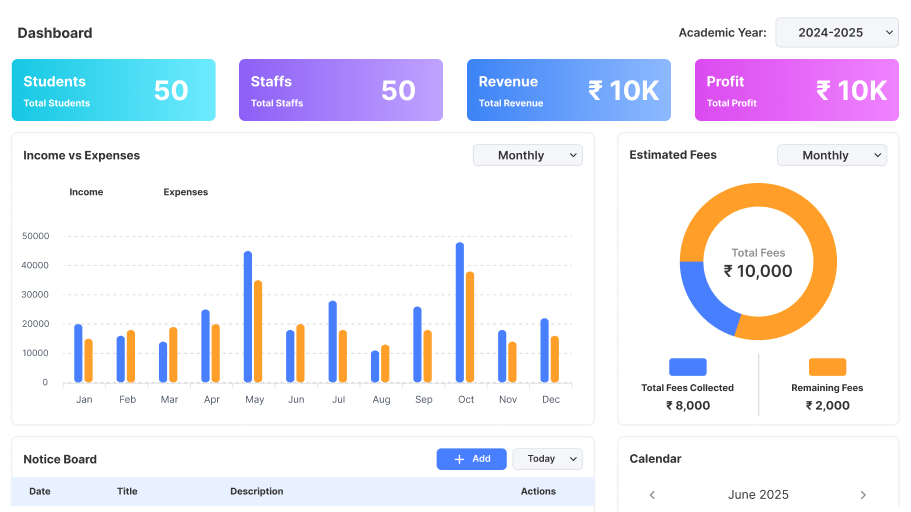Open the Students total card
Image resolution: width=911 pixels, height=512 pixels.
113,90
